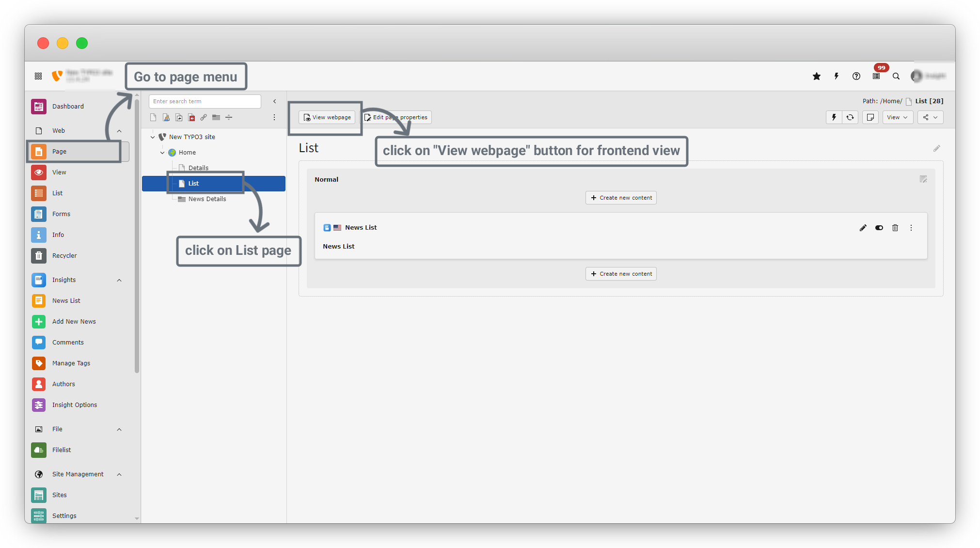
Task: Collapse the Web module group
Action: (x=119, y=131)
